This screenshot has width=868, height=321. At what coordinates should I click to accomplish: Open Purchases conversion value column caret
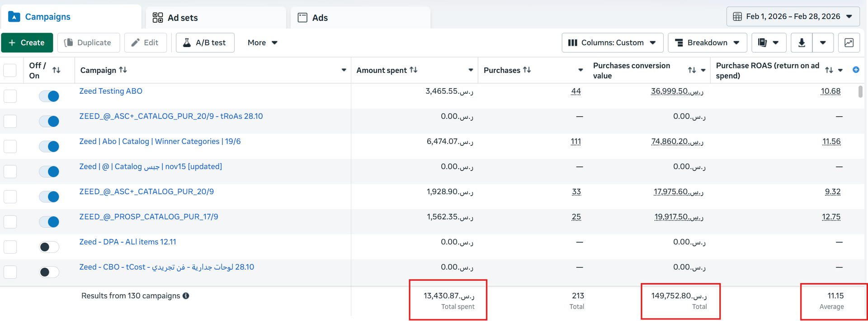point(703,70)
